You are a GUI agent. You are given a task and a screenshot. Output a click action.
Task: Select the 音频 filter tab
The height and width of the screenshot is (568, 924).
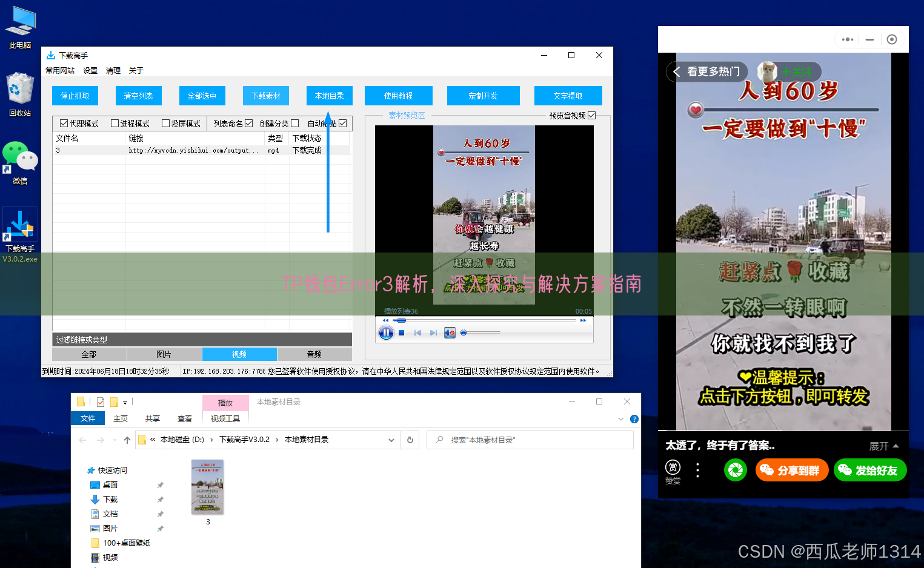coord(314,354)
